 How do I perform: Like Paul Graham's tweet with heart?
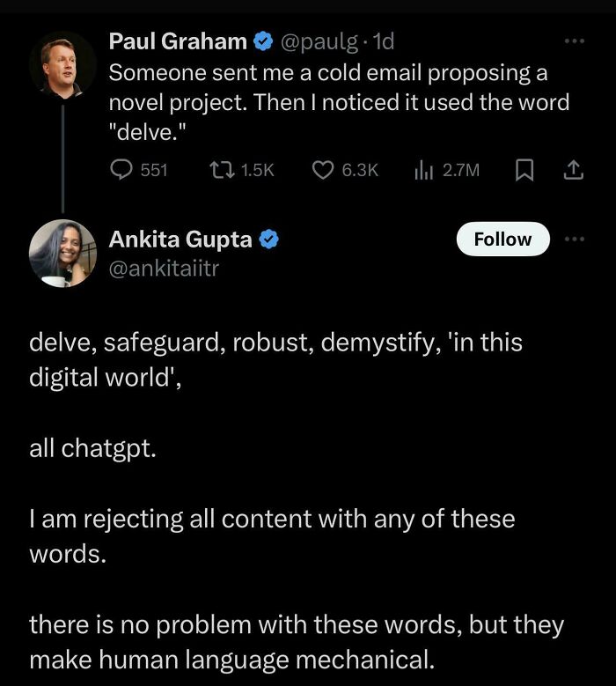pos(323,169)
